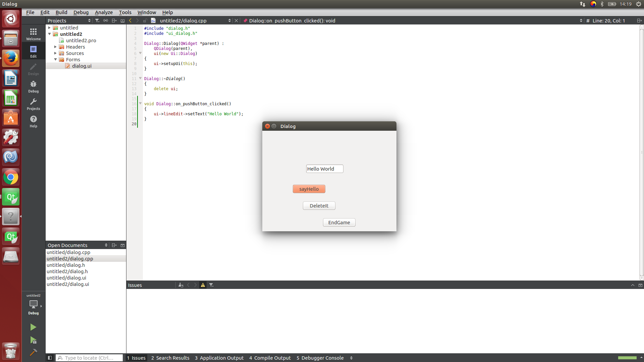Click the build progress bar
Viewport: 644px width, 362px height.
[627, 358]
